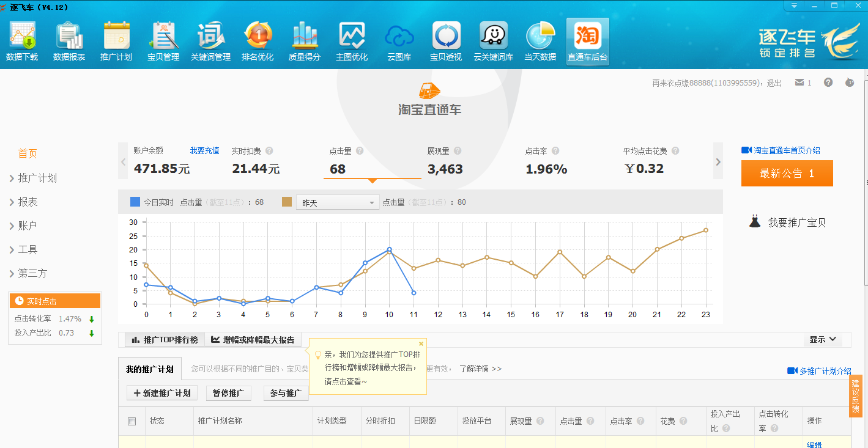Image resolution: width=868 pixels, height=448 pixels.
Task: Select the 我的推广计划 tab
Action: coord(150,369)
